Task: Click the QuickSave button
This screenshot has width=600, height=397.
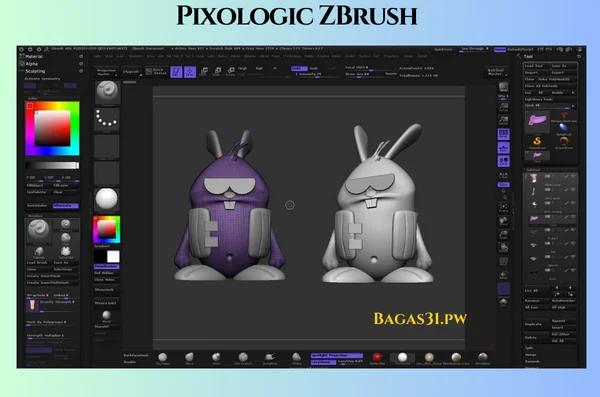Action: point(443,49)
